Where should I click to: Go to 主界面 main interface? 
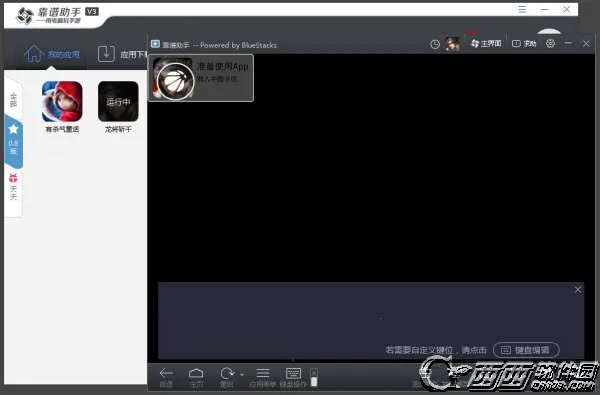pos(486,44)
